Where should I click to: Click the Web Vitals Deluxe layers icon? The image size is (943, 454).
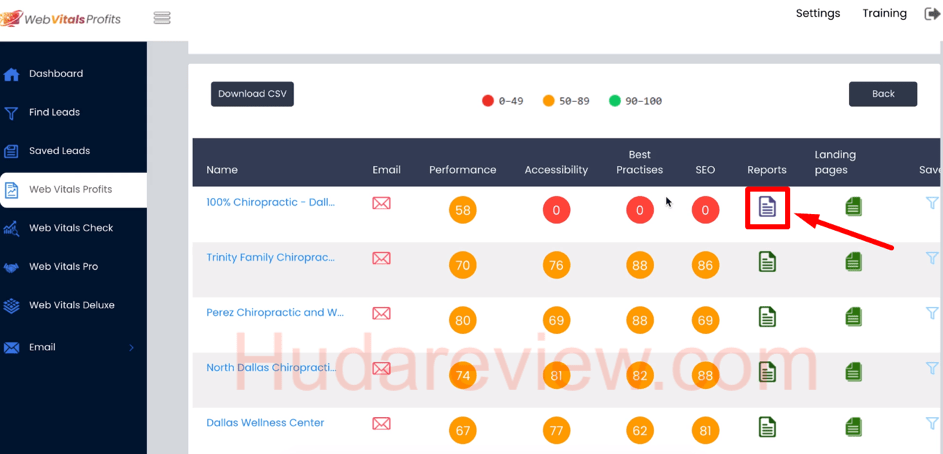point(11,305)
